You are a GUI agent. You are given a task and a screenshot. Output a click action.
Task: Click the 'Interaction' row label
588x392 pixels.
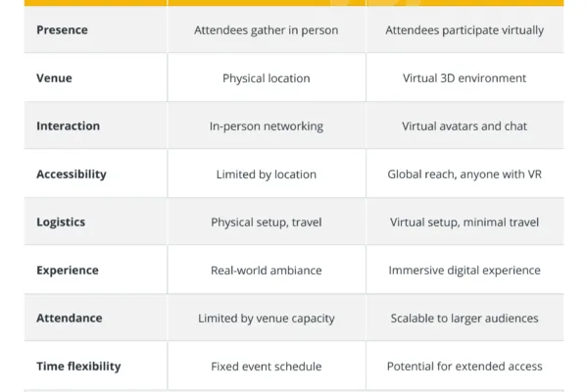(x=68, y=126)
